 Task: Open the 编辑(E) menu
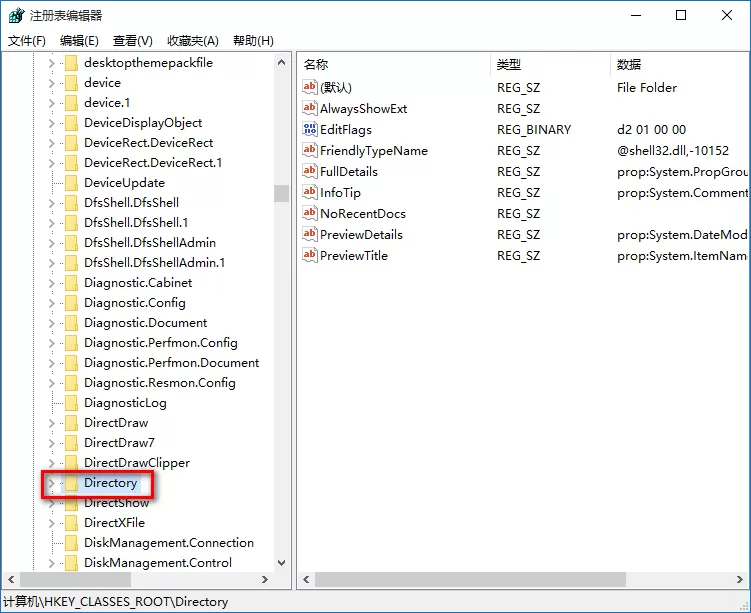[x=80, y=41]
